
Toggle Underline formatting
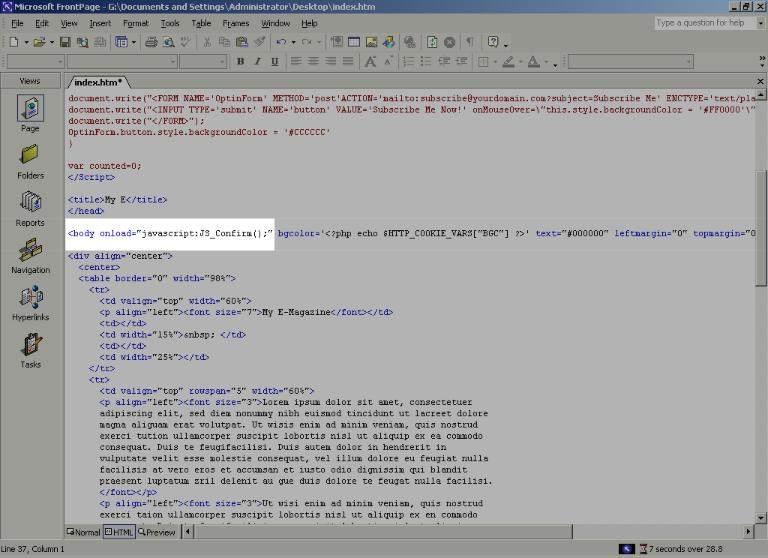(274, 62)
